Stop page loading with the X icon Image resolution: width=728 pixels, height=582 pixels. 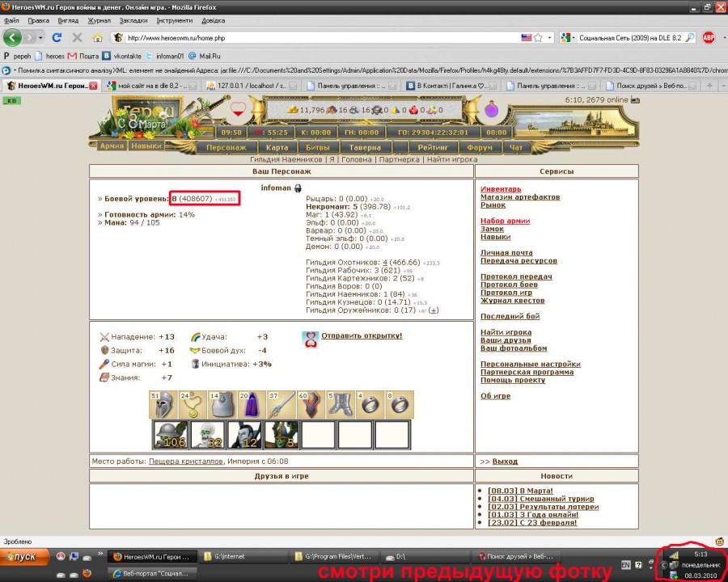[x=77, y=38]
